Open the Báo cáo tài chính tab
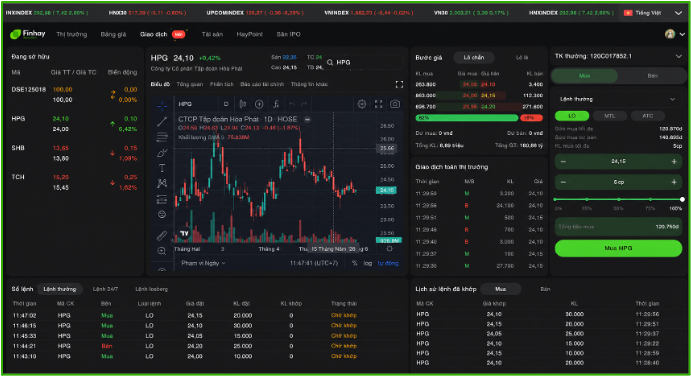691x377 pixels. click(262, 84)
